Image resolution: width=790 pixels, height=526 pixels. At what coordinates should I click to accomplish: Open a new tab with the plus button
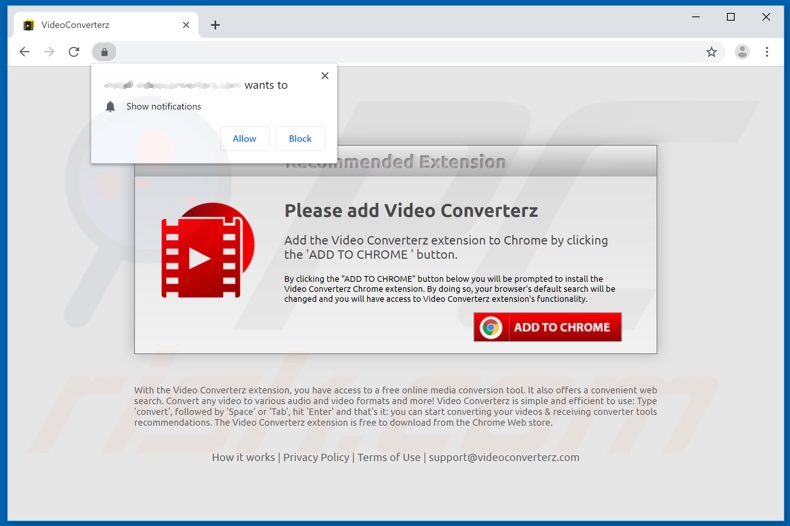pos(215,25)
